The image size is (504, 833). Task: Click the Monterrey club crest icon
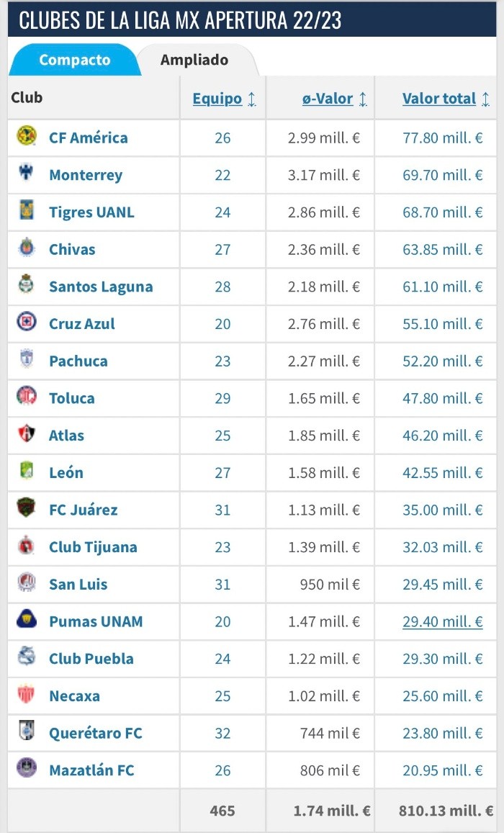[27, 174]
